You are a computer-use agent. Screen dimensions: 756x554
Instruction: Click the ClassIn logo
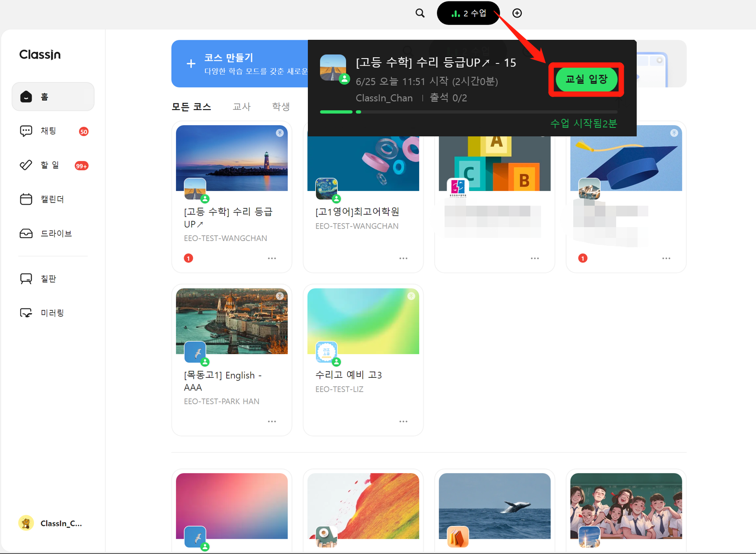[40, 55]
